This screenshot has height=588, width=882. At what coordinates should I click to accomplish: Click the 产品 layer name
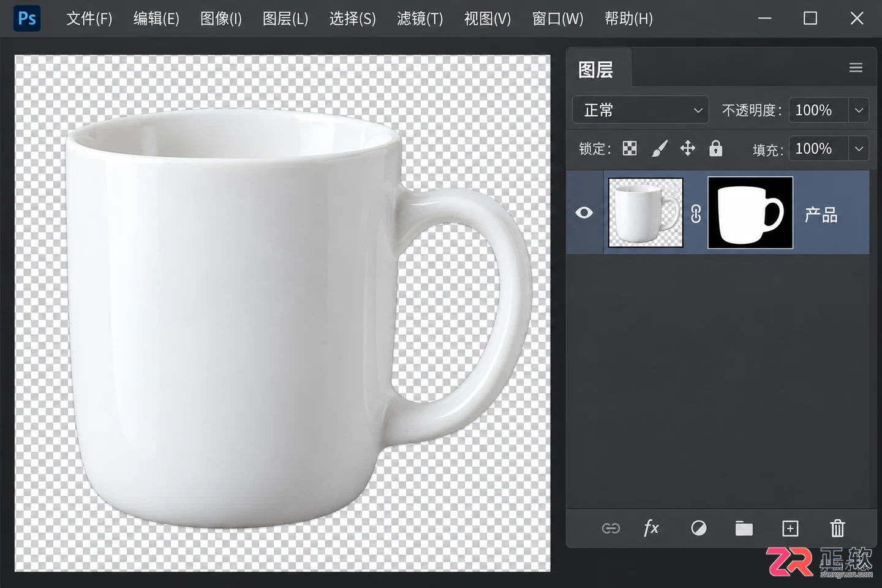click(x=821, y=214)
